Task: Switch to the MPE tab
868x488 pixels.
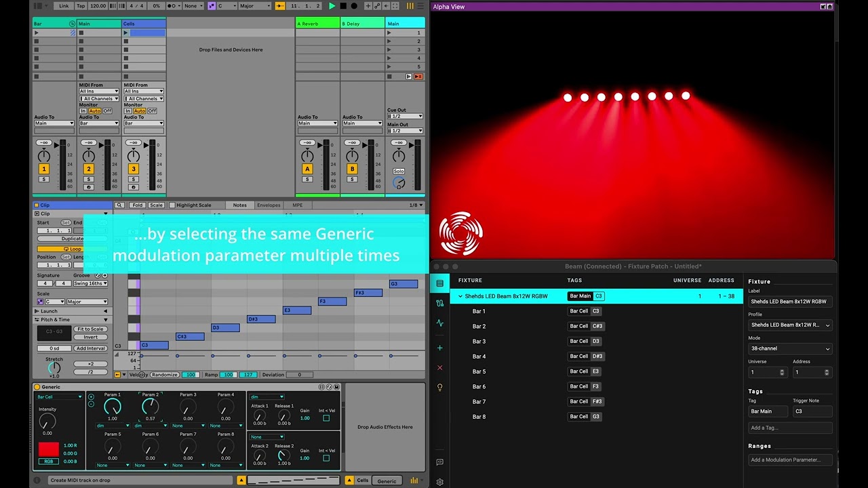Action: point(298,205)
